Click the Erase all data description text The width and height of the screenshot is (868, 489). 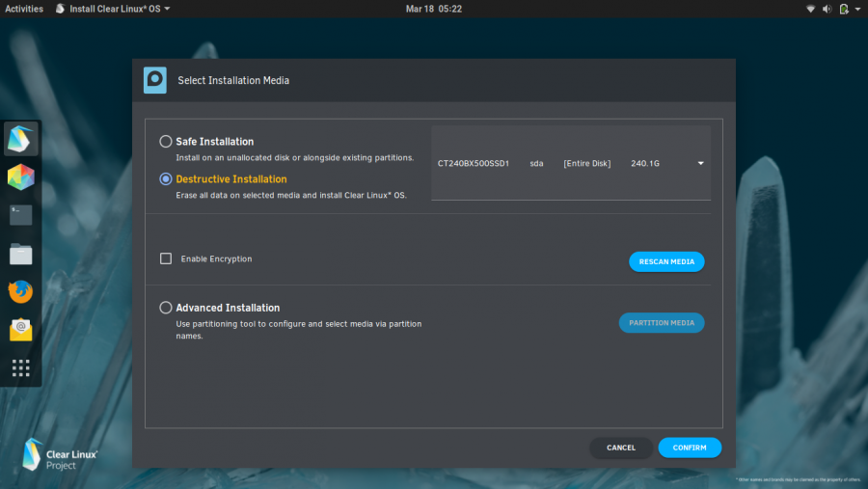coord(291,195)
